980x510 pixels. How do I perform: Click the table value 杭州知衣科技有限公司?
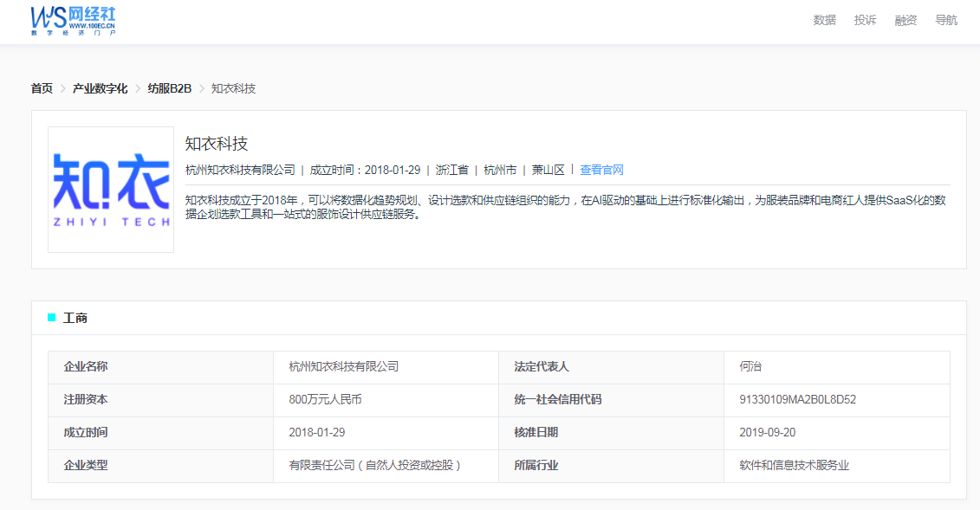tap(344, 366)
